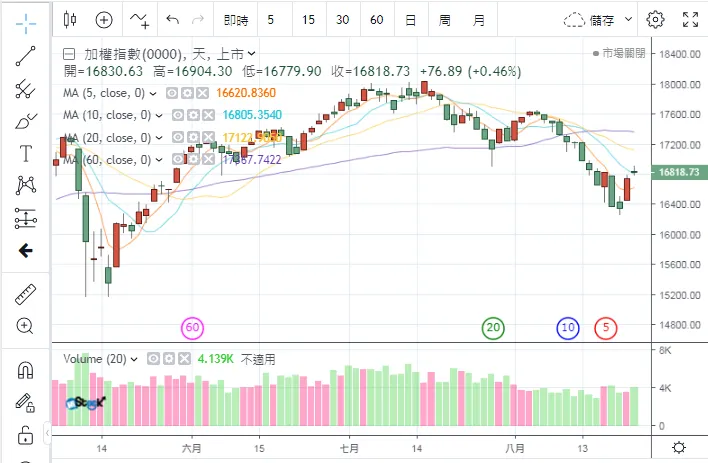Hide the MA 20 indicator
Screen dimensions: 708x463
point(178,137)
